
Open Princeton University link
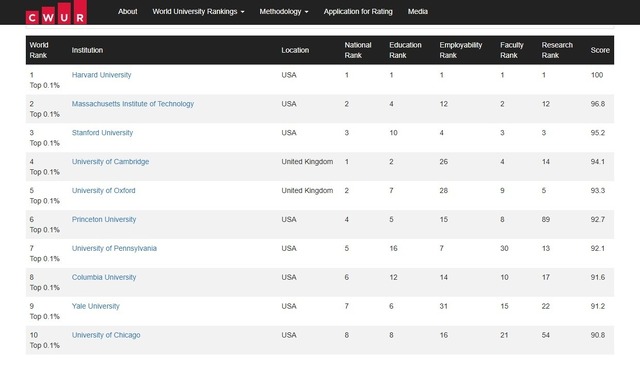coord(104,220)
